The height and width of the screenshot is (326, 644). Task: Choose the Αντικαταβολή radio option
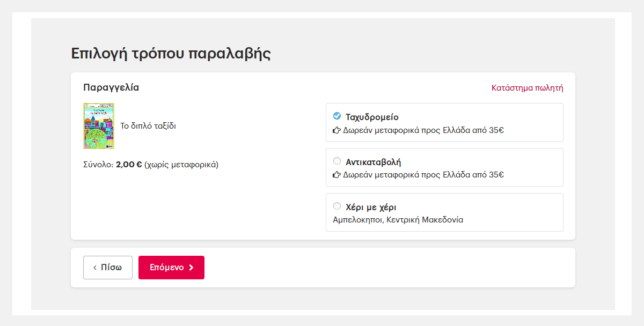[337, 161]
